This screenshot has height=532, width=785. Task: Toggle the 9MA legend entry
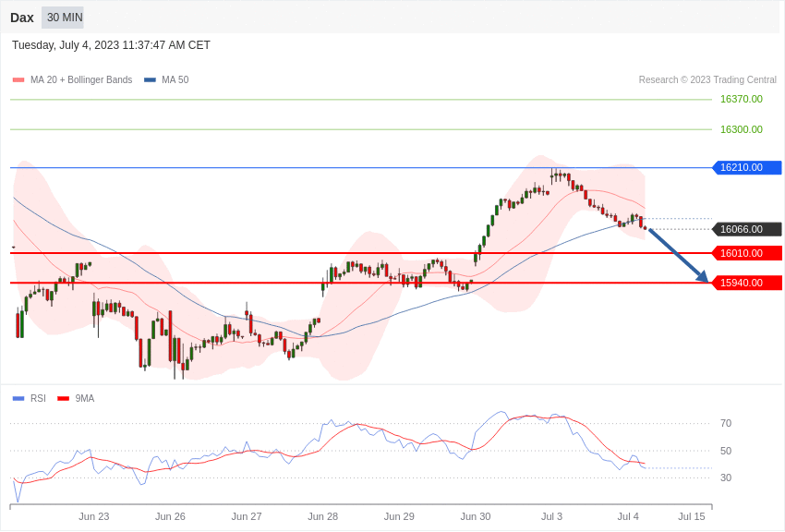tap(76, 398)
